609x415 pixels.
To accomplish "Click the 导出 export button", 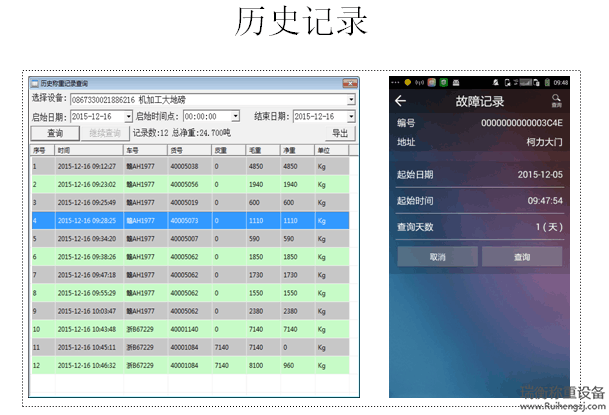I will tap(340, 134).
